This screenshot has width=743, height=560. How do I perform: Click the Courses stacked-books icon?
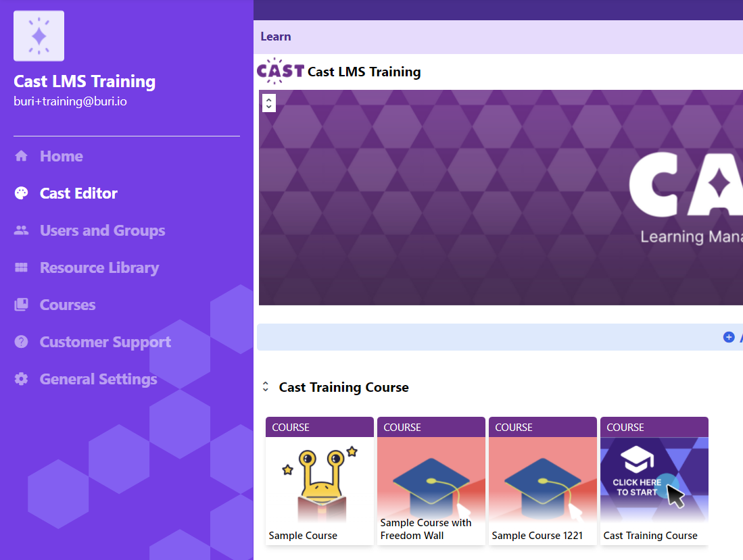[x=22, y=305]
